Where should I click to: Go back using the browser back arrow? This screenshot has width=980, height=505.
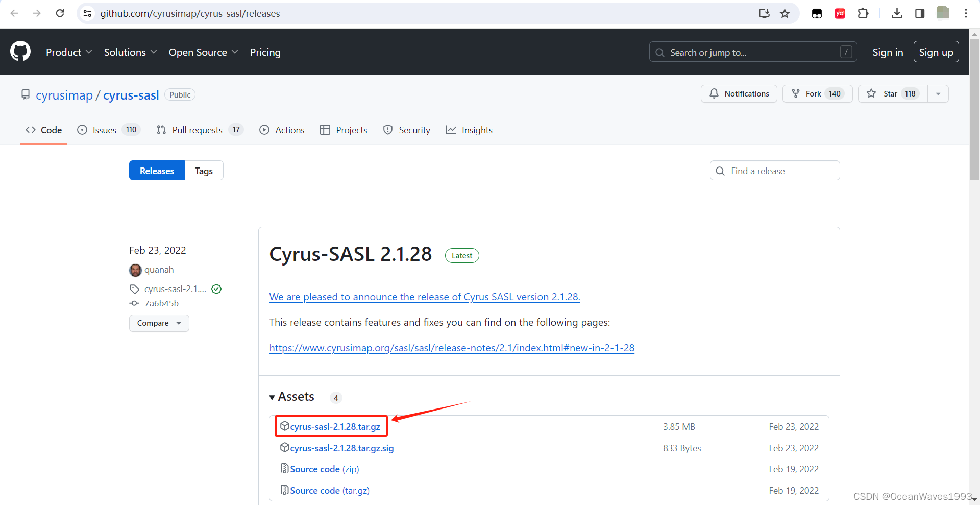coord(14,13)
